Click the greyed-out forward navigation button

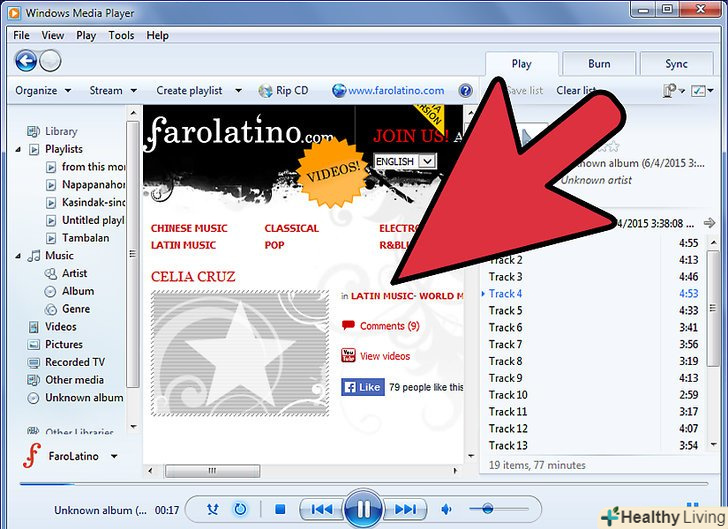click(50, 61)
